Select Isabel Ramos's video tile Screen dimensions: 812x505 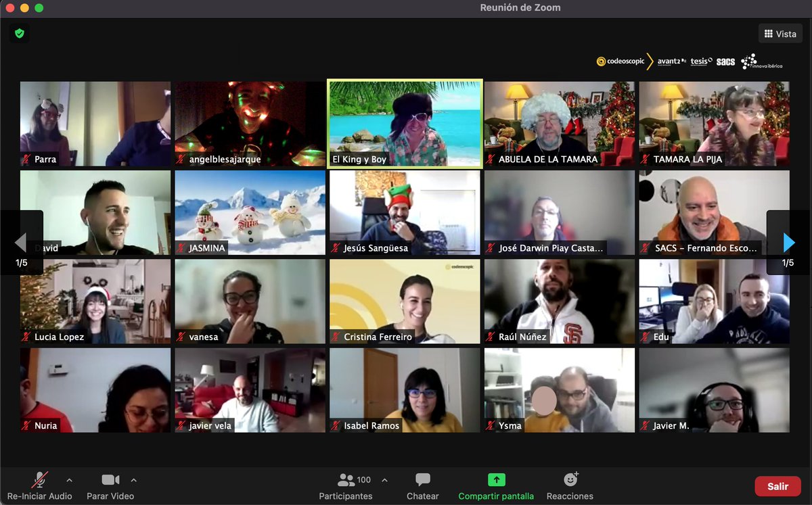coord(405,390)
